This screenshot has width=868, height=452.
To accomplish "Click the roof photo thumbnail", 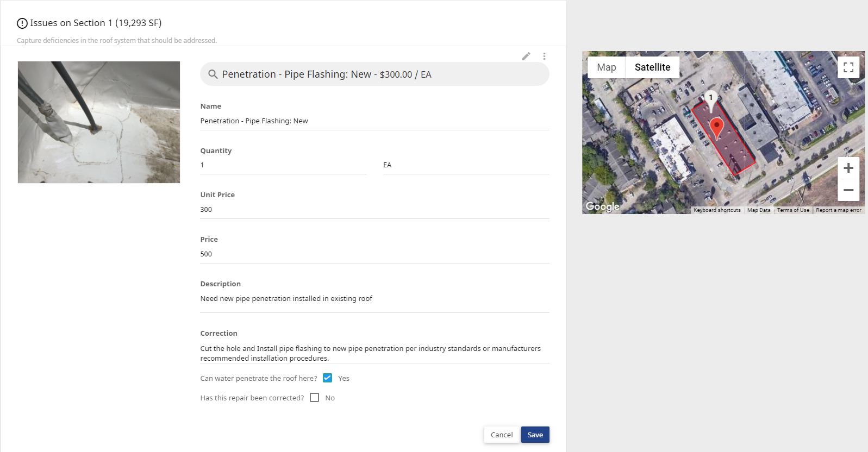I will (99, 122).
